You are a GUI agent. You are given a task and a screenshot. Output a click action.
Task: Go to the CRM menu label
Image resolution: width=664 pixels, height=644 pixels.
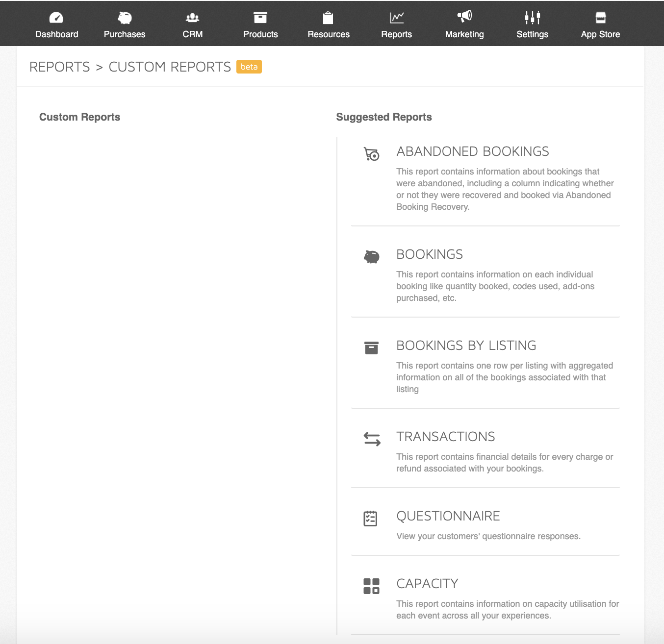pos(192,34)
